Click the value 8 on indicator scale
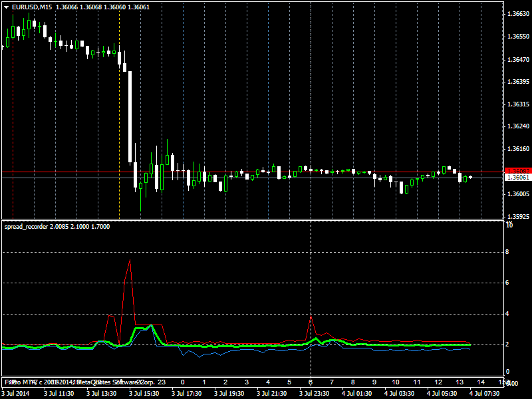The width and height of the screenshot is (532, 399). pos(507,252)
